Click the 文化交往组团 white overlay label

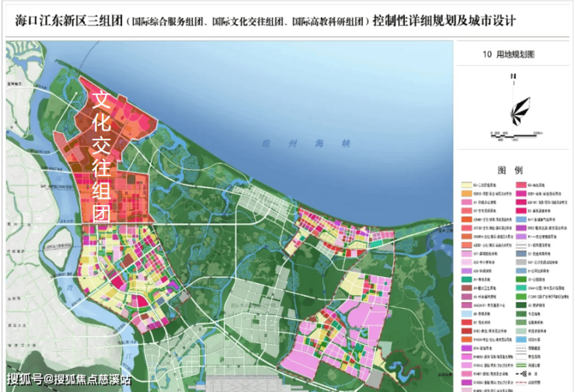[103, 155]
